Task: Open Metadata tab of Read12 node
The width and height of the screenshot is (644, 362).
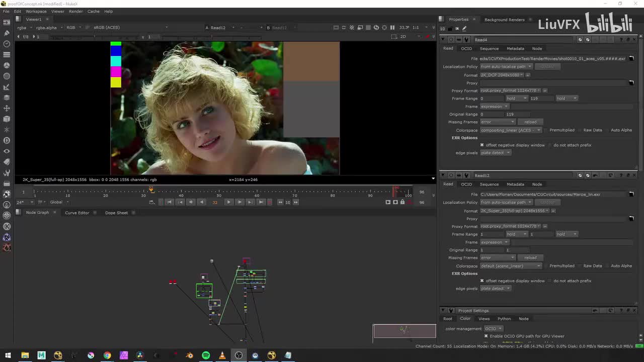Action: point(515,185)
